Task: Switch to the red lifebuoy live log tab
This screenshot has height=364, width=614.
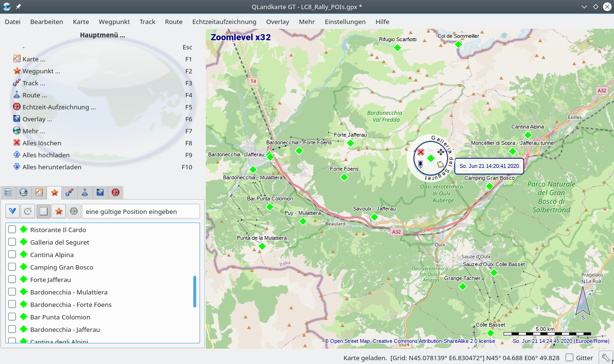Action: (x=115, y=192)
